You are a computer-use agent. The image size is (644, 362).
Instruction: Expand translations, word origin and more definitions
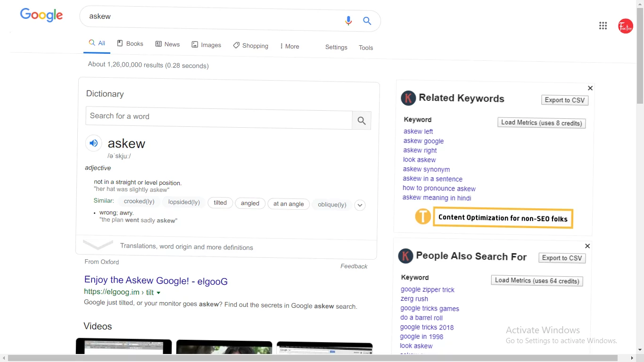pos(186,247)
